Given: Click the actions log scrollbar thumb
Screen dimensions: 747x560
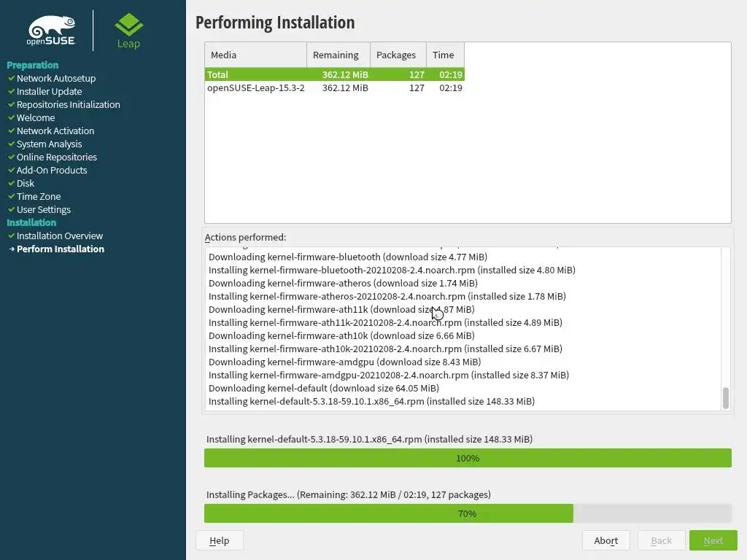Looking at the screenshot, I should coord(726,398).
